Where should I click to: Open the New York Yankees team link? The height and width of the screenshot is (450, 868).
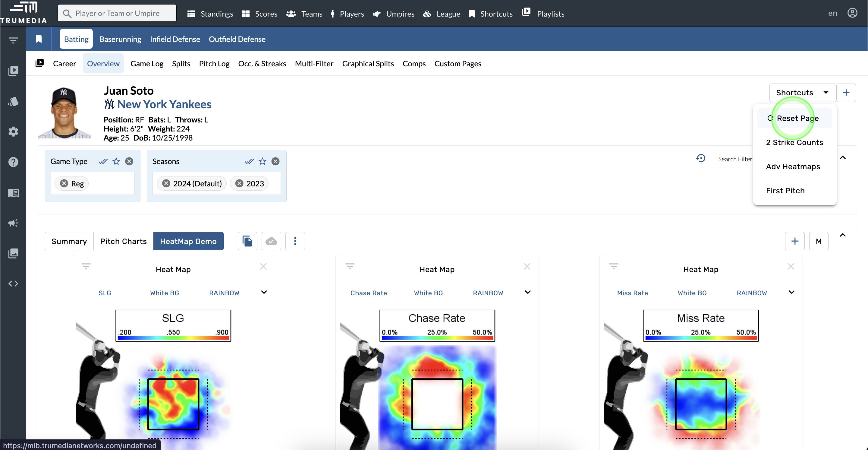(164, 104)
